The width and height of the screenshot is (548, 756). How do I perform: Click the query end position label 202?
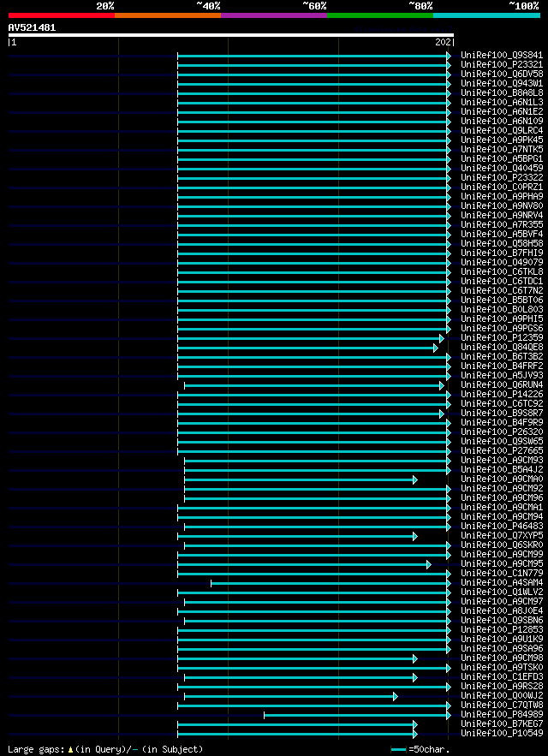point(443,43)
